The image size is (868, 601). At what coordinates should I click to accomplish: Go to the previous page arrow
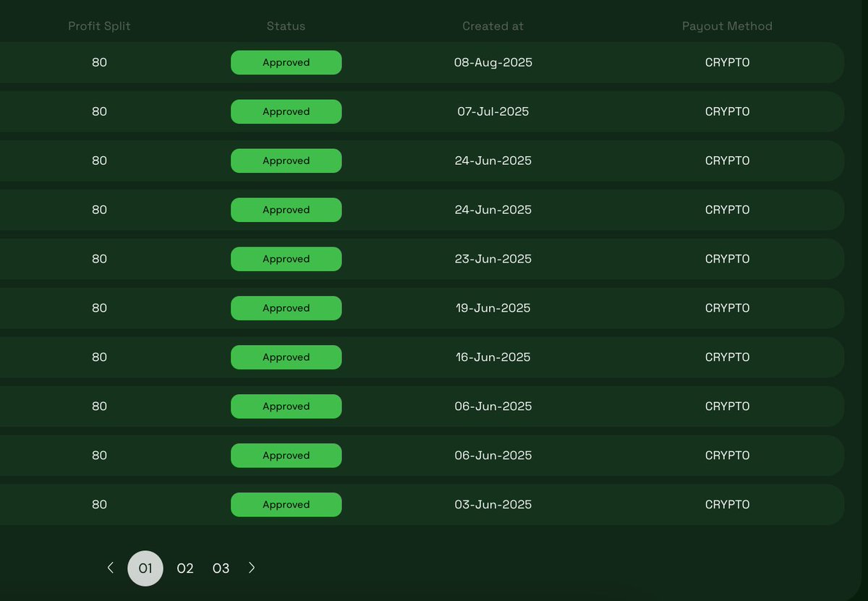(x=110, y=568)
